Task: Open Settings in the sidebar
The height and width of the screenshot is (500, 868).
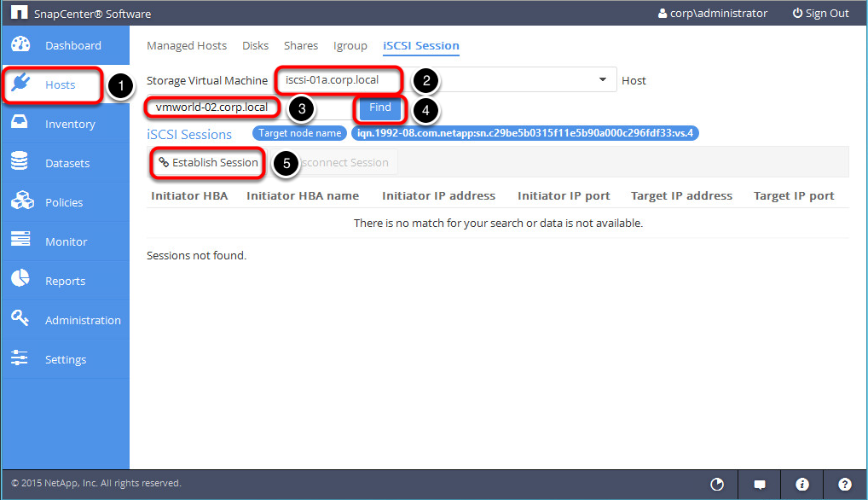Action: point(66,359)
